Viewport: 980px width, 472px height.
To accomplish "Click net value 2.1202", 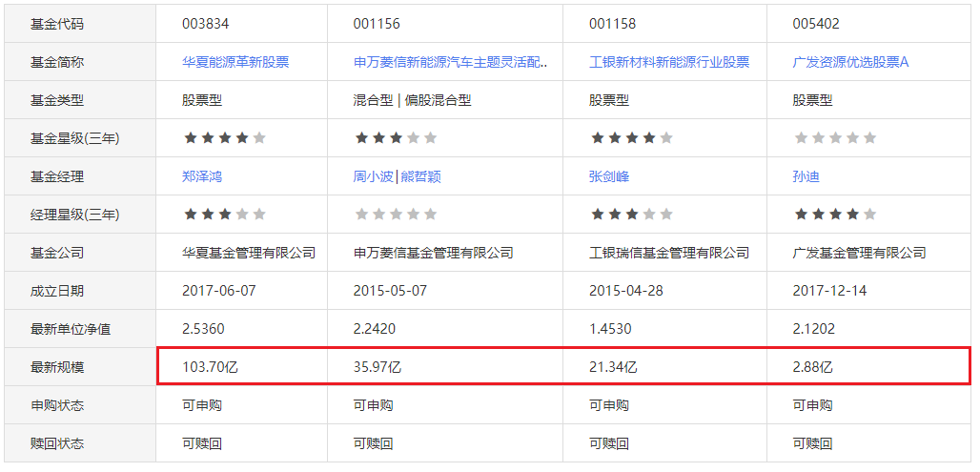I will pyautogui.click(x=814, y=329).
